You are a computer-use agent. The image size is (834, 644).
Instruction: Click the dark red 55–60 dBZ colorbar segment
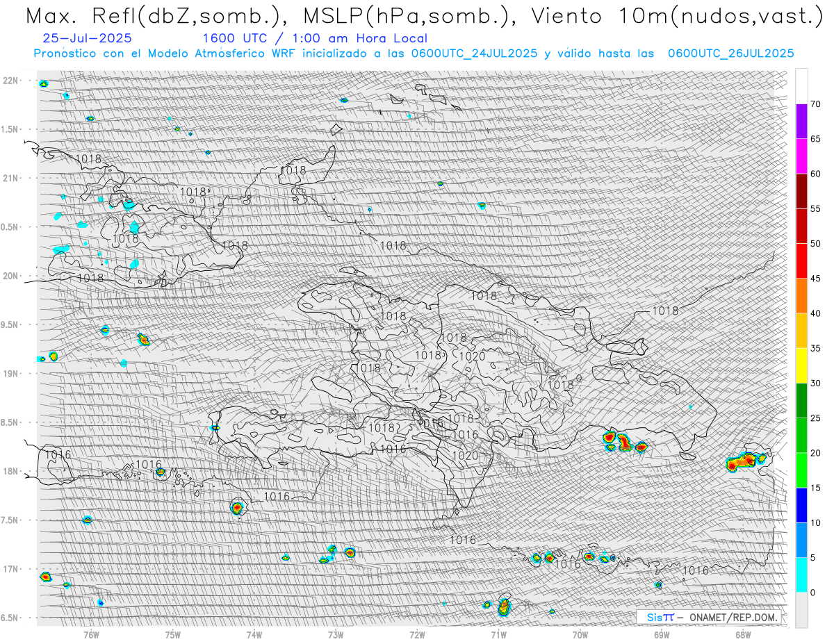[801, 191]
